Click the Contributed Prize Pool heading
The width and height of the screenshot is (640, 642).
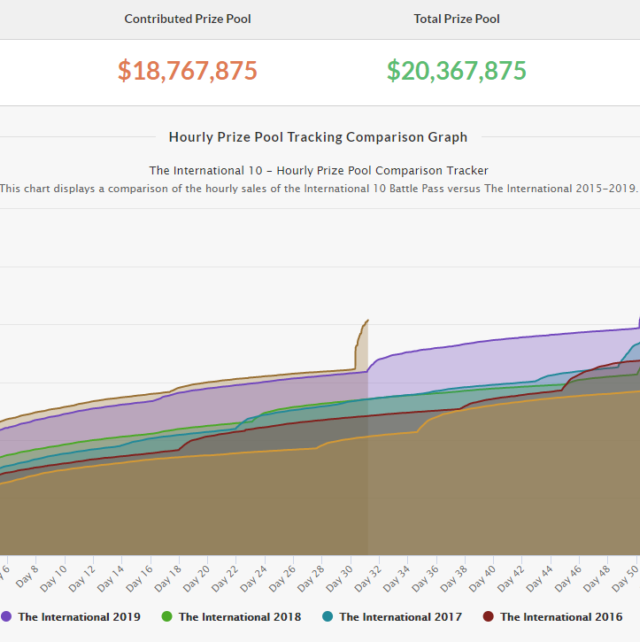pos(187,19)
